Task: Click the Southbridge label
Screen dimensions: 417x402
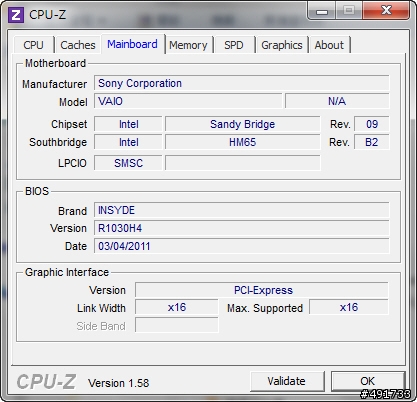Action: point(58,142)
